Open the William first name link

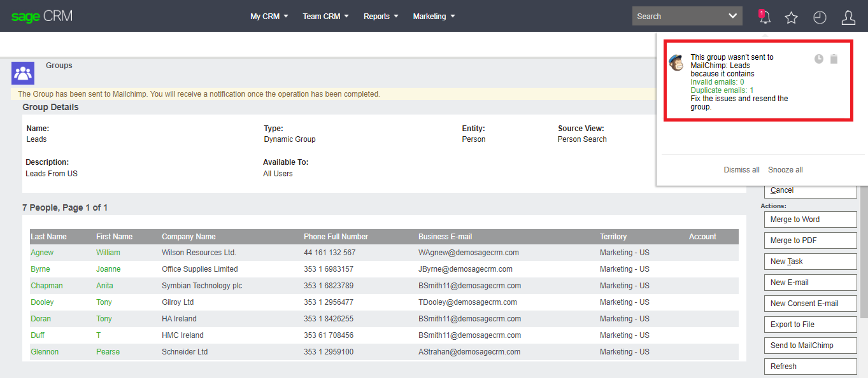pyautogui.click(x=108, y=253)
